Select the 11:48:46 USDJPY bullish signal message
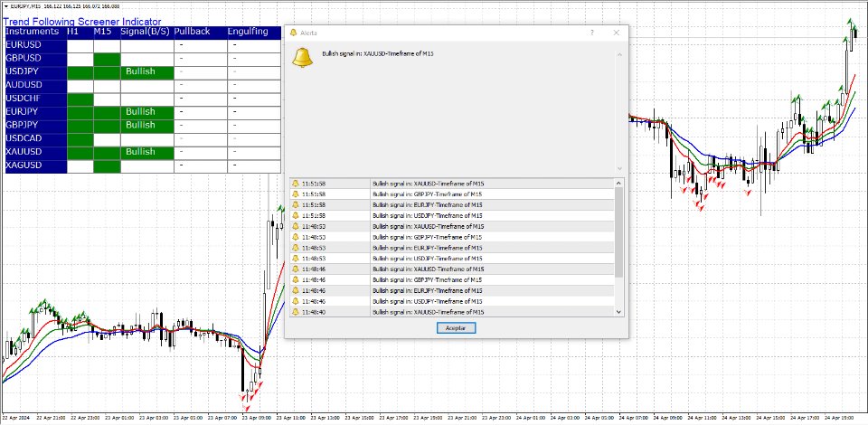 point(427,302)
